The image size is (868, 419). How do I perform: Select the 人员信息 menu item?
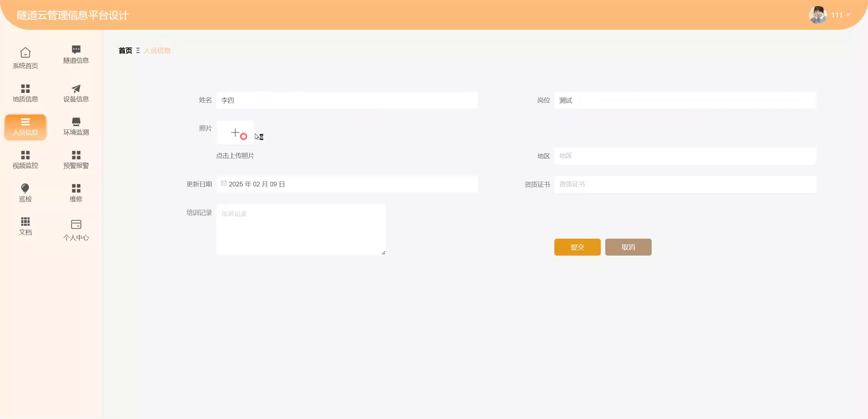click(25, 127)
